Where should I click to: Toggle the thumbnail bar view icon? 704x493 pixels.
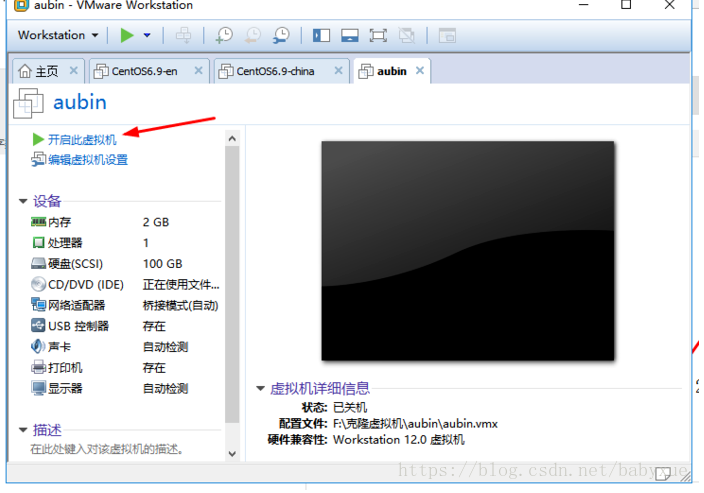tap(349, 35)
